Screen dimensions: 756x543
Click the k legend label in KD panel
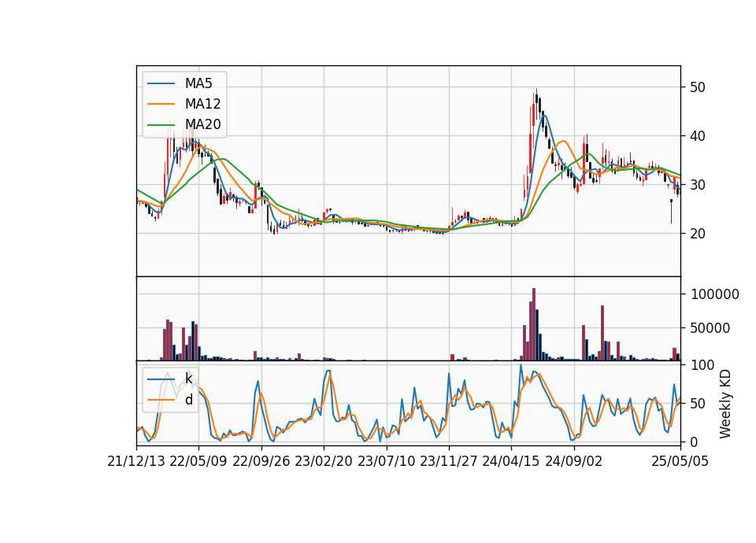188,379
